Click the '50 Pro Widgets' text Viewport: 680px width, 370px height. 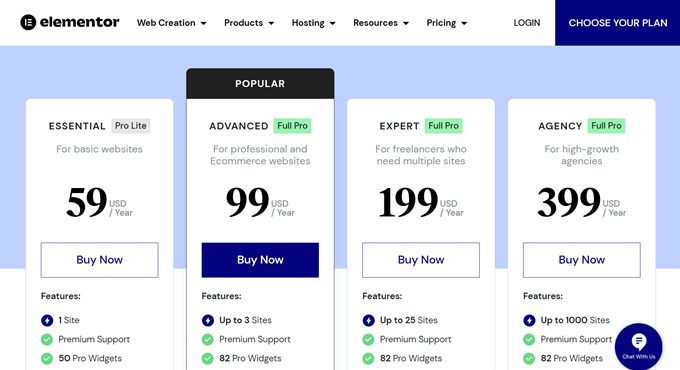coord(90,359)
